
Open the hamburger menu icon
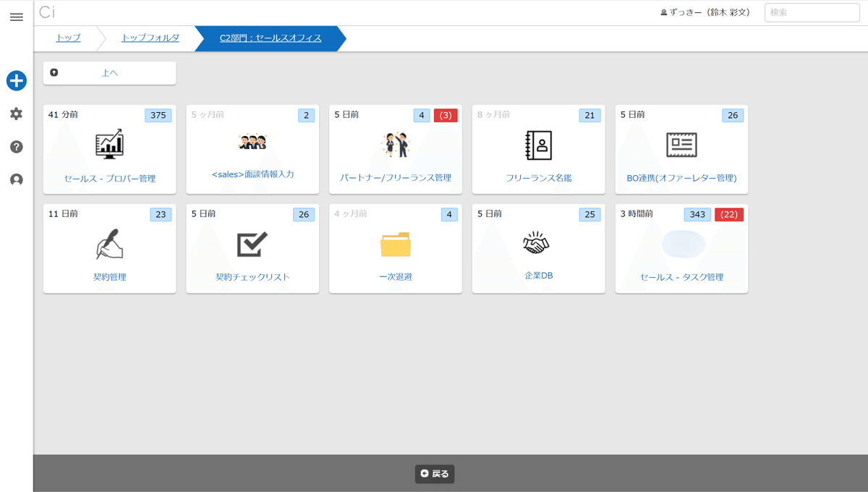pos(16,17)
